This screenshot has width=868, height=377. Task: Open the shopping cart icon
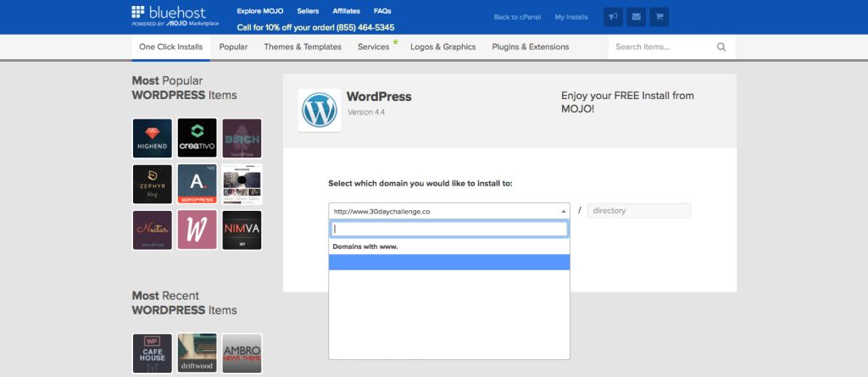tap(659, 17)
